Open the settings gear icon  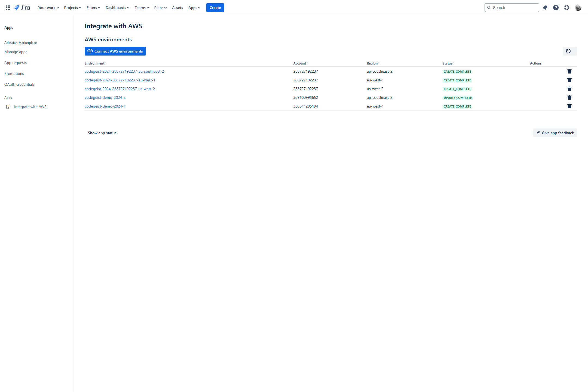[x=566, y=8]
